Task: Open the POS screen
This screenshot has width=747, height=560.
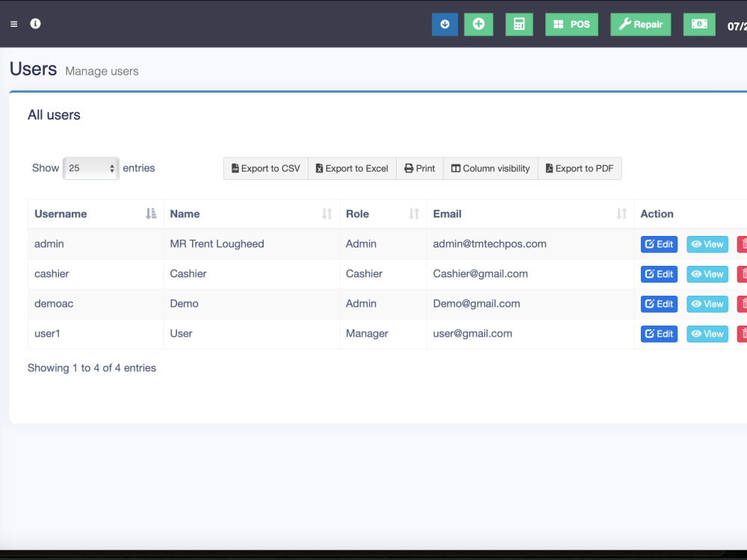Action: pos(571,25)
